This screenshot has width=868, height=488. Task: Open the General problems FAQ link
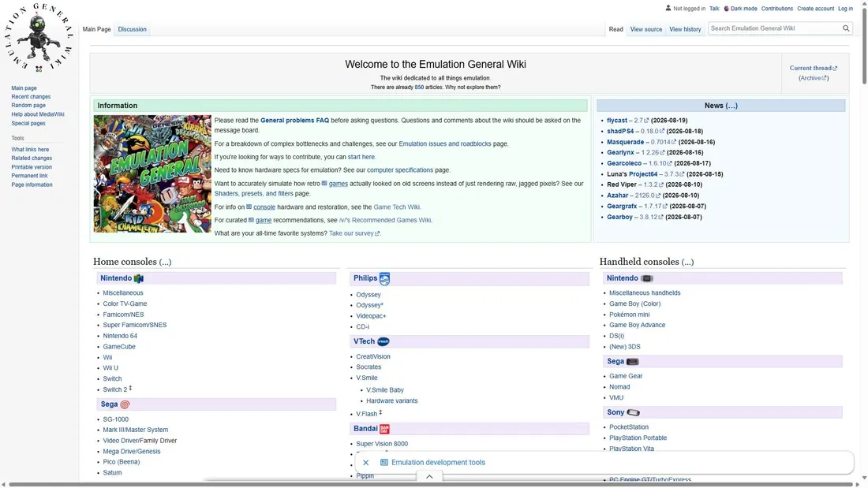(294, 121)
